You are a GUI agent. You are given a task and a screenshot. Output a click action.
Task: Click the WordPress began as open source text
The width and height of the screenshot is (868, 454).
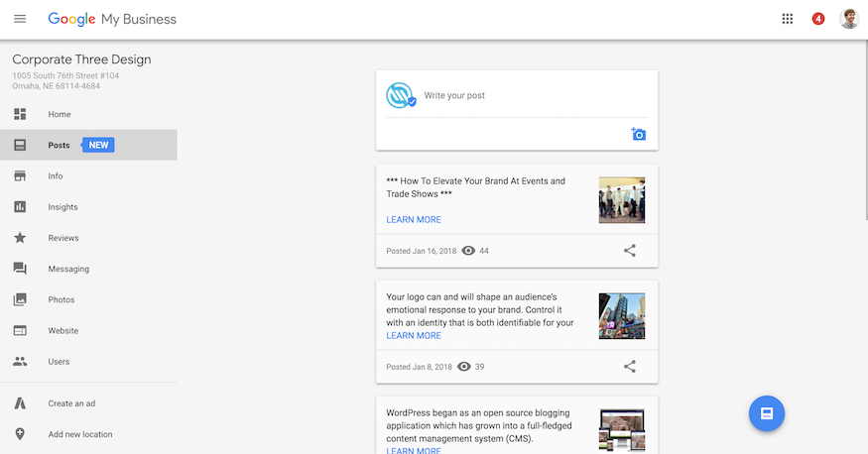479,426
